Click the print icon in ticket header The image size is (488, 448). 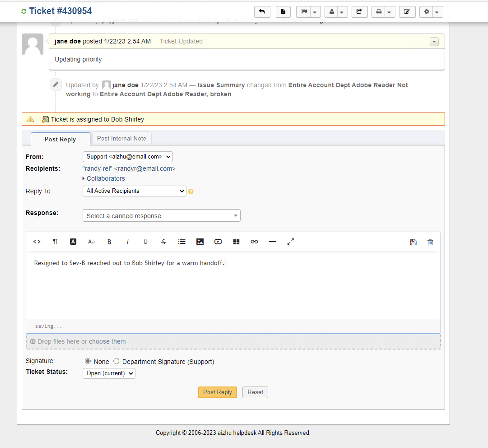(x=379, y=12)
